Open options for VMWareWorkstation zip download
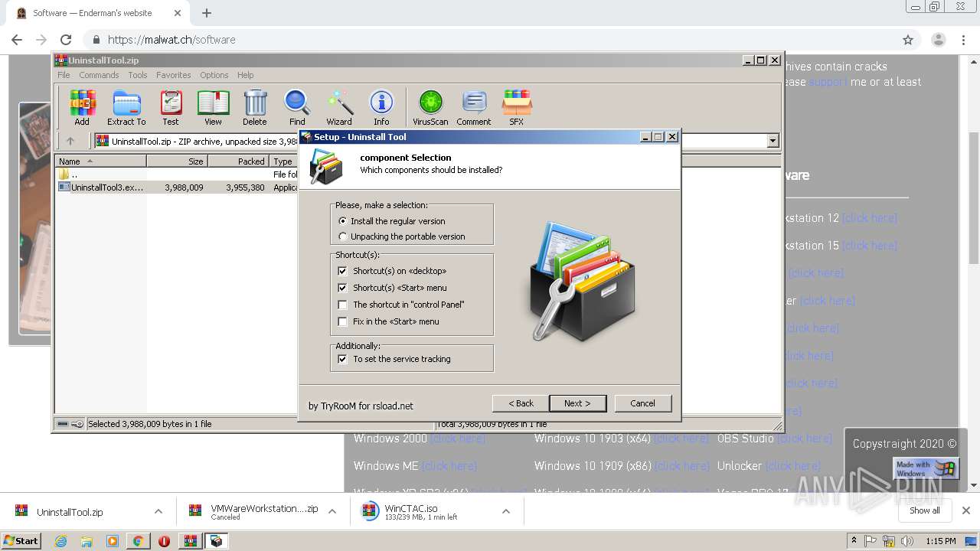 (332, 511)
